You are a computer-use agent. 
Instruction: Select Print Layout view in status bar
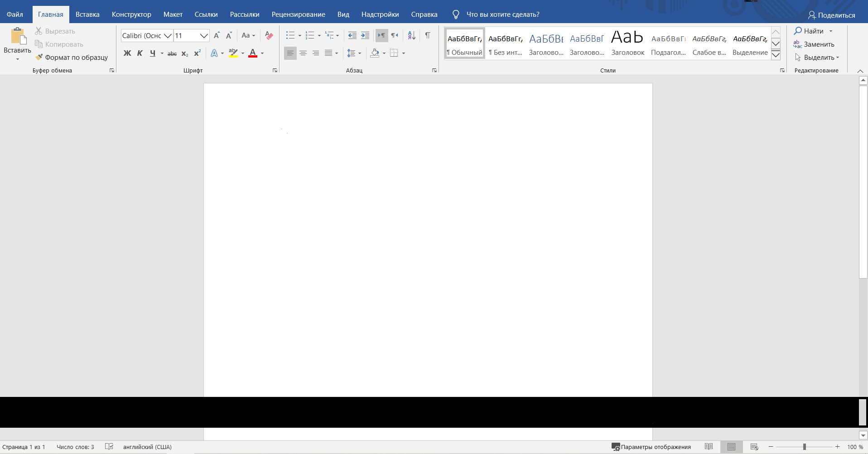[732, 447]
